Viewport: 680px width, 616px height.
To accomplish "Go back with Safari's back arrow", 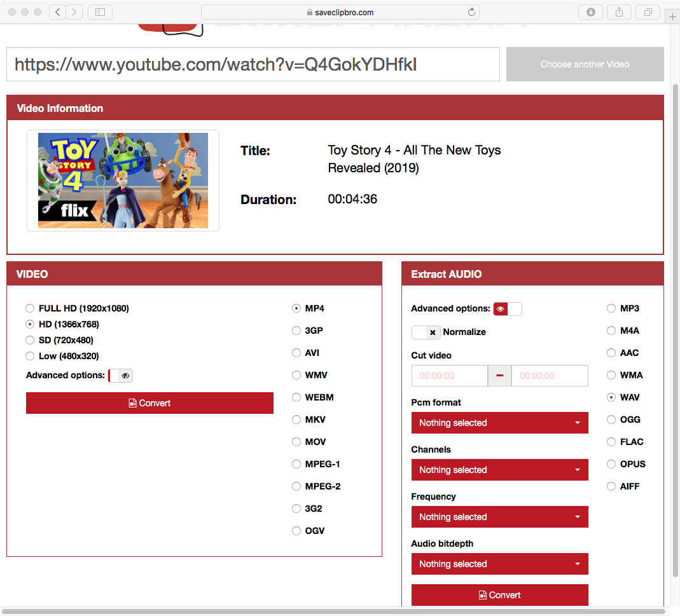I will [58, 12].
